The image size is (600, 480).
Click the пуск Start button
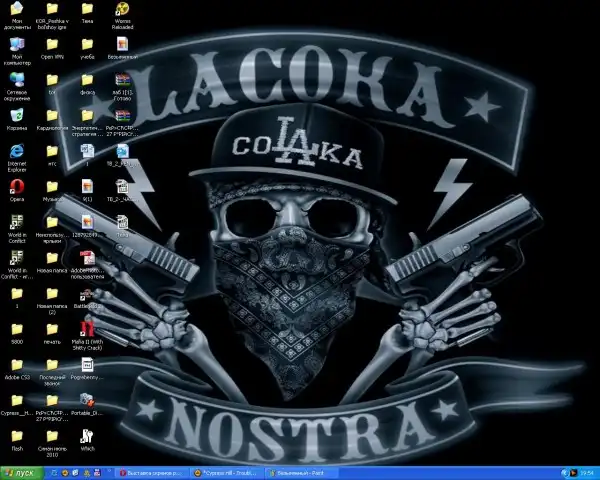click(x=20, y=472)
